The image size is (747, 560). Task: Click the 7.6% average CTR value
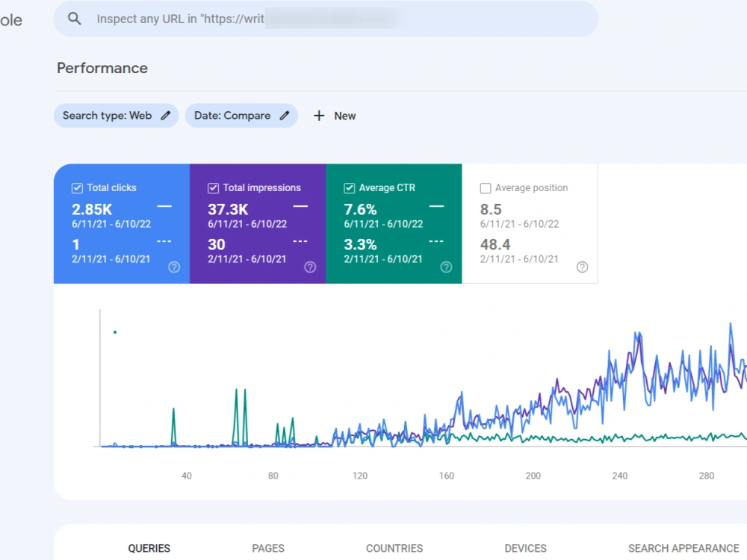pos(361,210)
